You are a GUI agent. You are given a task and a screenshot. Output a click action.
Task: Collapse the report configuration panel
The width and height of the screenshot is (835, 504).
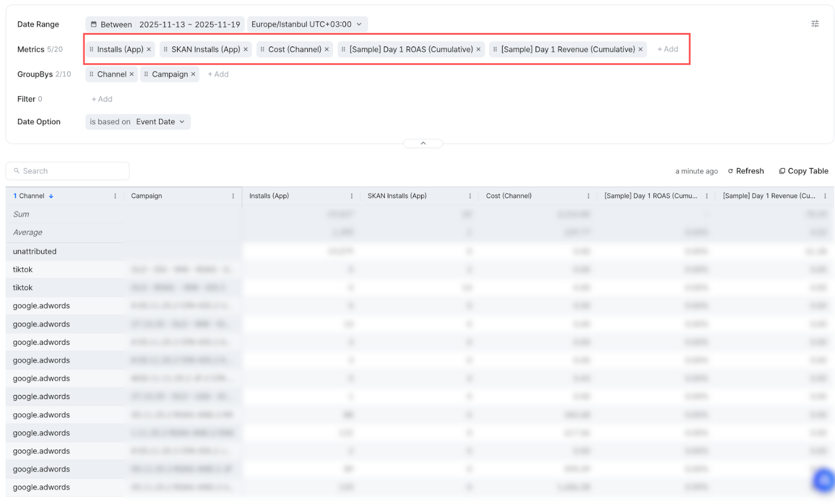tap(423, 143)
